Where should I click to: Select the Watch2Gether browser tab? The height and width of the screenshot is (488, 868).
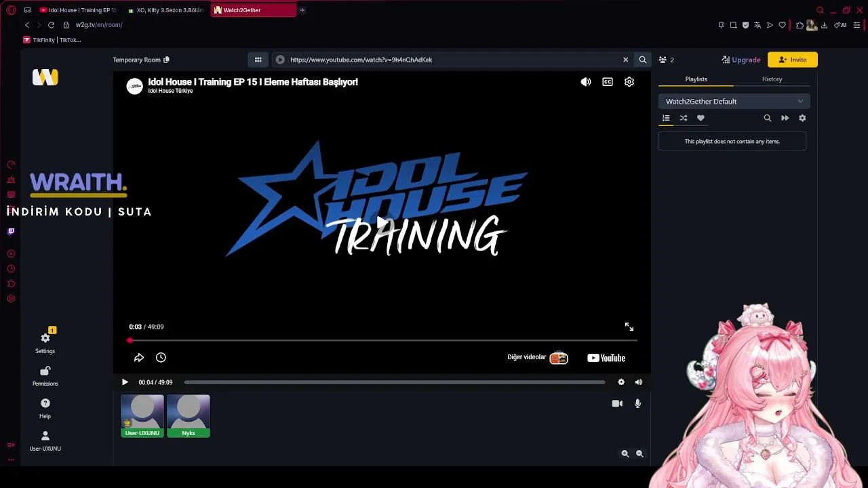tap(252, 10)
